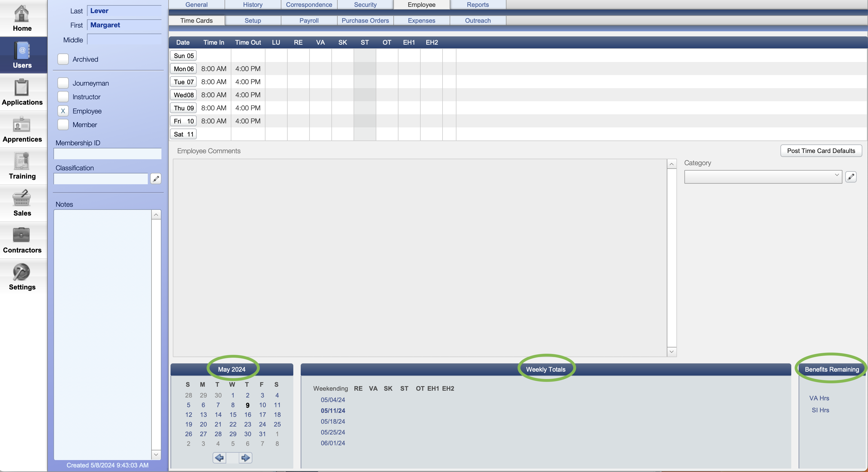Select the Sun 05 date button
Viewport: 868px width, 472px height.
click(x=183, y=56)
